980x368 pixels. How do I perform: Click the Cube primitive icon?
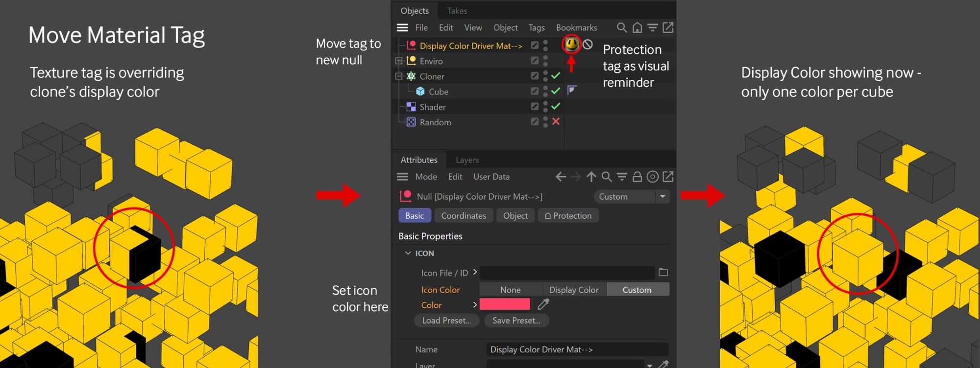tap(420, 92)
